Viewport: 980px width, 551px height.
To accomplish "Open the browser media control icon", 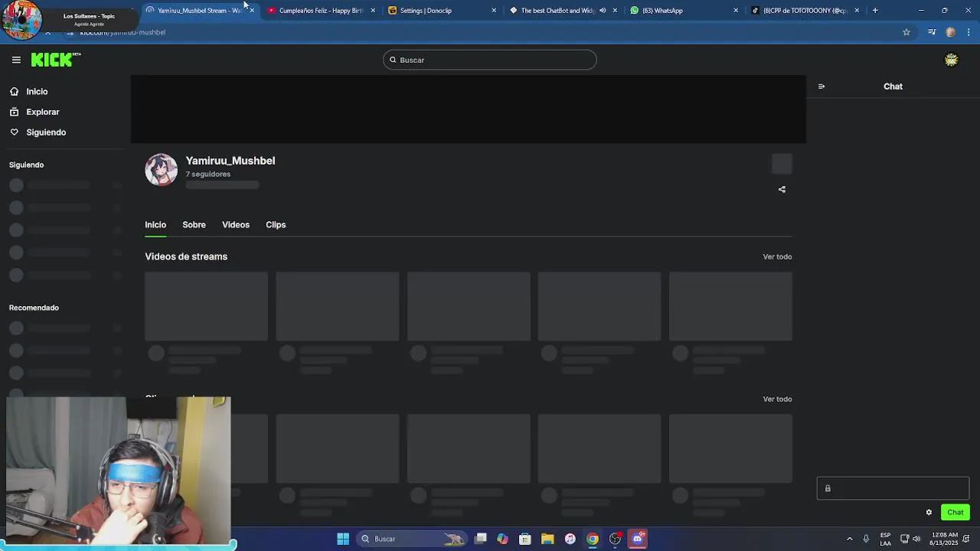I will coord(932,32).
